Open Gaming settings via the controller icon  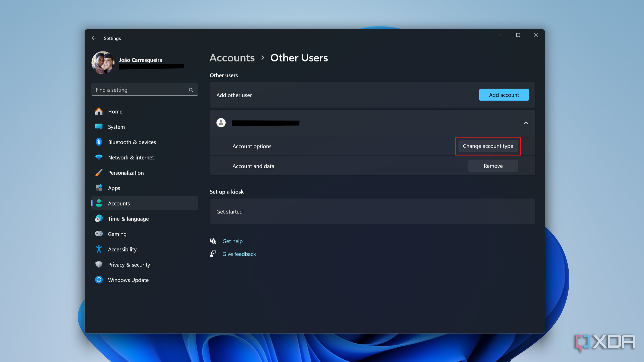[99, 234]
